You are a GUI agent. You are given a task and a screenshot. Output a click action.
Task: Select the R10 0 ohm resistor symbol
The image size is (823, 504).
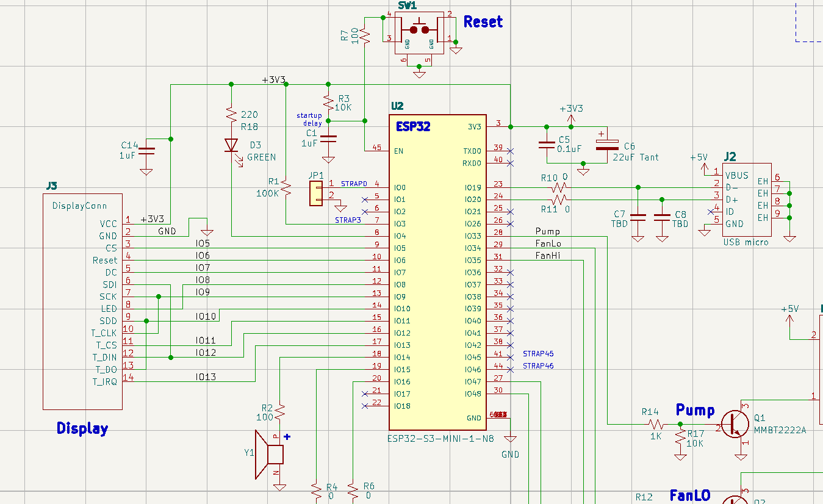(x=558, y=187)
